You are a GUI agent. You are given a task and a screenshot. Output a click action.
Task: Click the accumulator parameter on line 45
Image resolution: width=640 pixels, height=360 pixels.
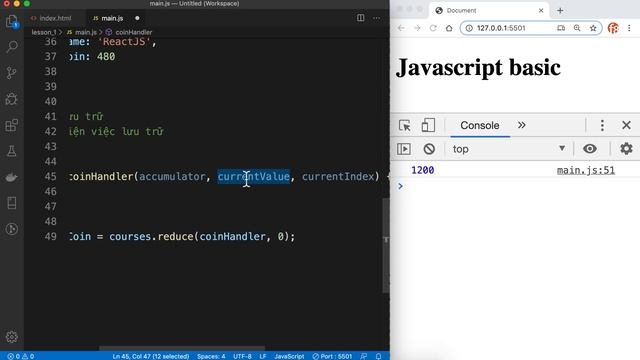172,176
